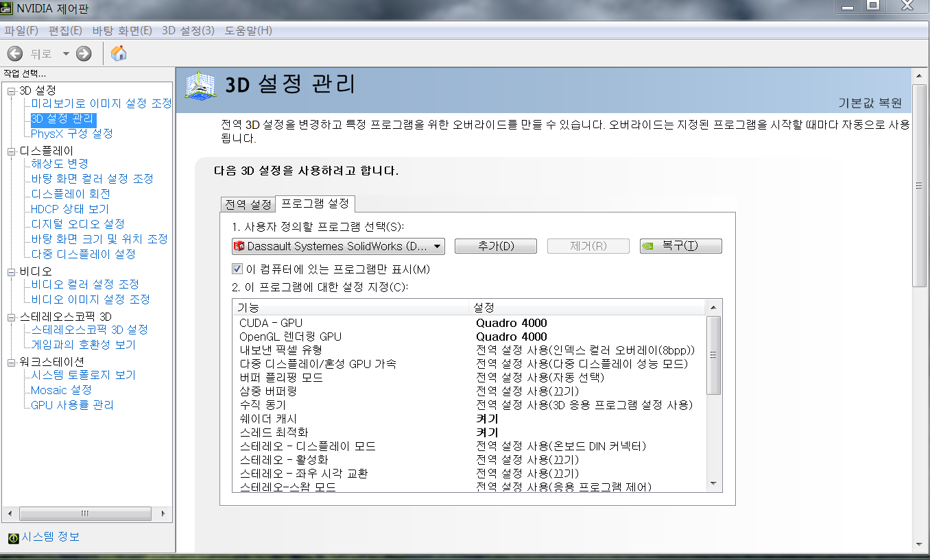Open 다중 디스플레이 설정
The image size is (930, 560).
[x=83, y=254]
